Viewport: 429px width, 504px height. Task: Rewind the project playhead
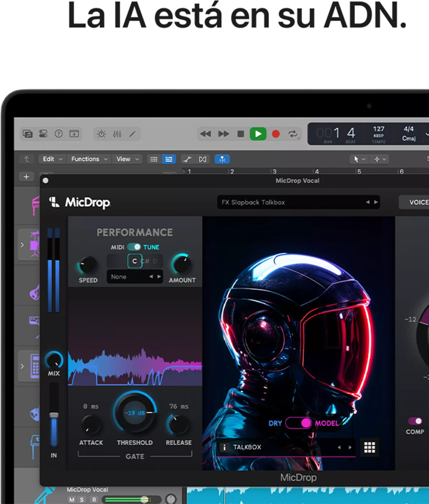205,134
